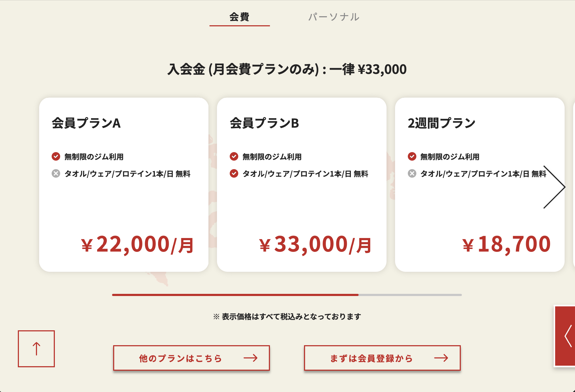The image size is (575, 392).
Task: Select the 会員プランB card title
Action: point(264,123)
